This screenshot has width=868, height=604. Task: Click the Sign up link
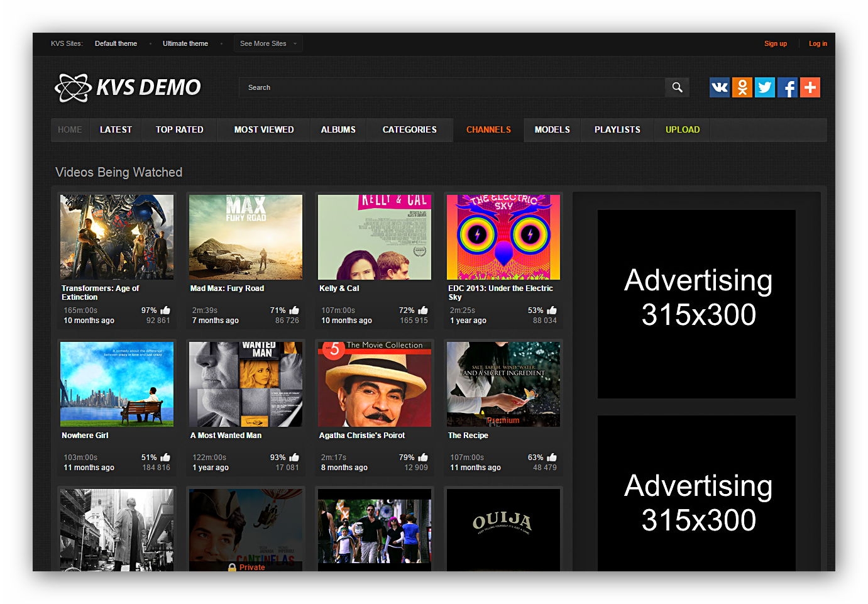[775, 44]
